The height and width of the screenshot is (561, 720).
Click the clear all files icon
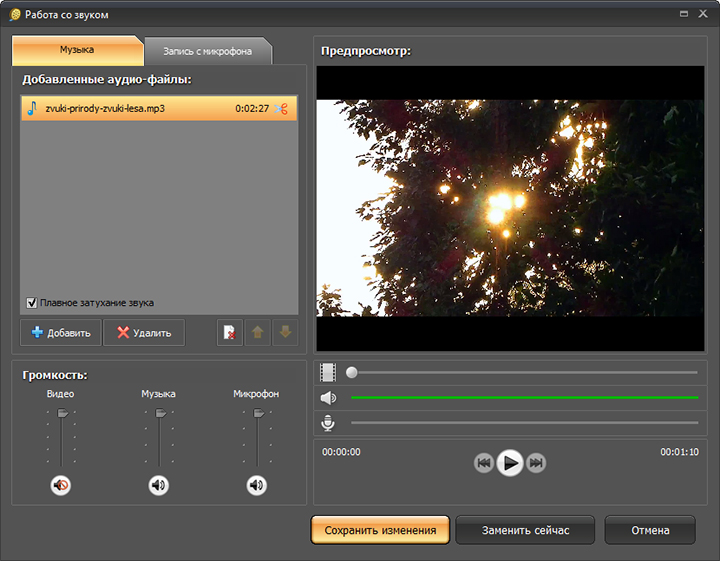pyautogui.click(x=230, y=332)
